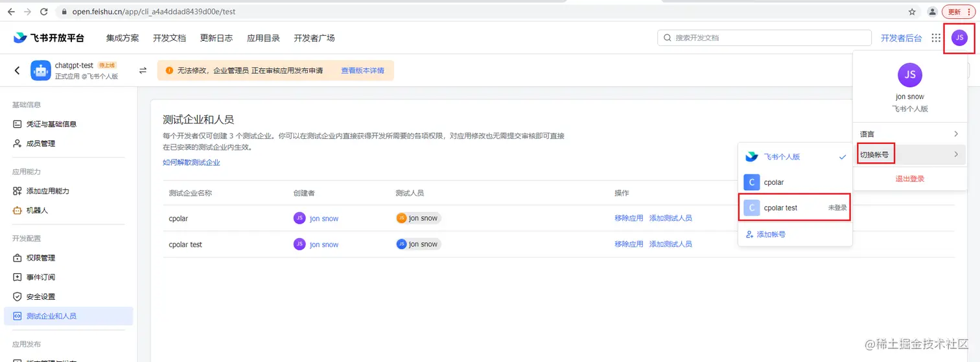Viewport: 980px width, 362px height.
Task: Open the 开发者后台 link
Action: tap(901, 38)
